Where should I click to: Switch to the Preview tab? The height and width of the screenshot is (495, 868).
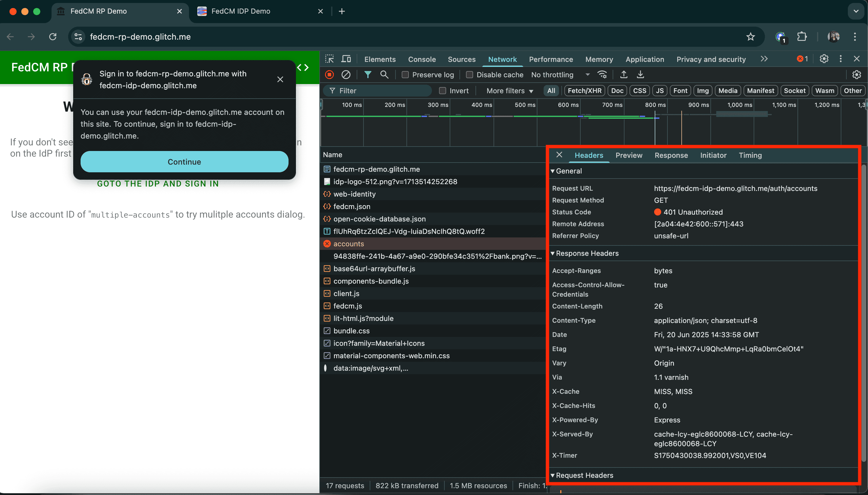(629, 155)
